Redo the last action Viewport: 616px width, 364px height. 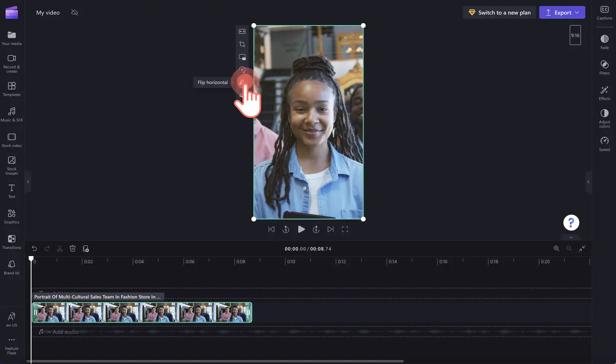click(x=47, y=249)
